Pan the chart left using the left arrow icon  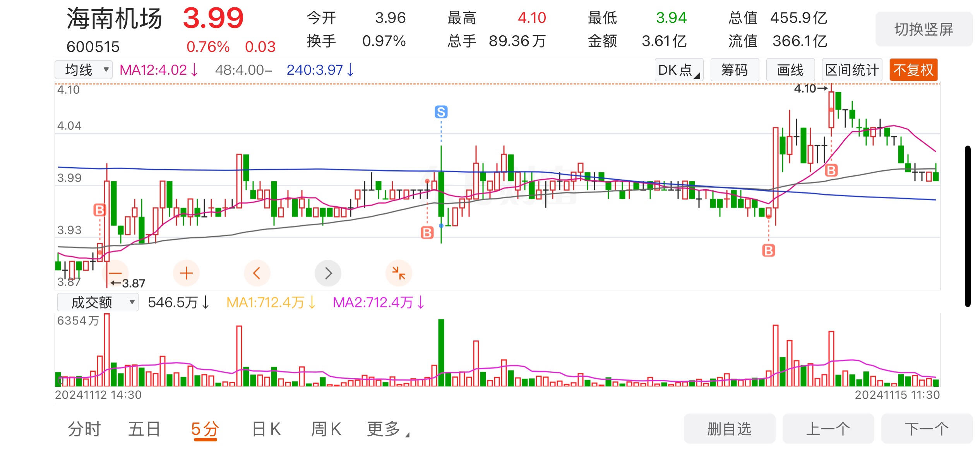[257, 273]
